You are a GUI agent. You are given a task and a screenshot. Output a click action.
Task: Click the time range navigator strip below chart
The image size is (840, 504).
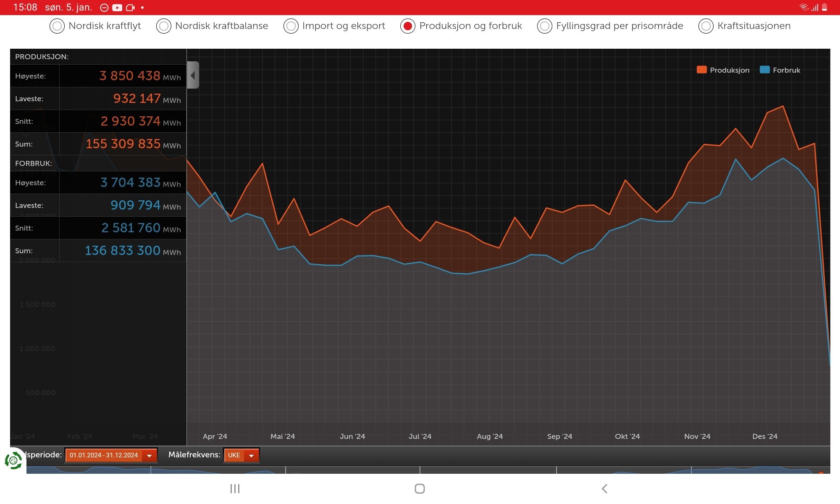pos(428,470)
